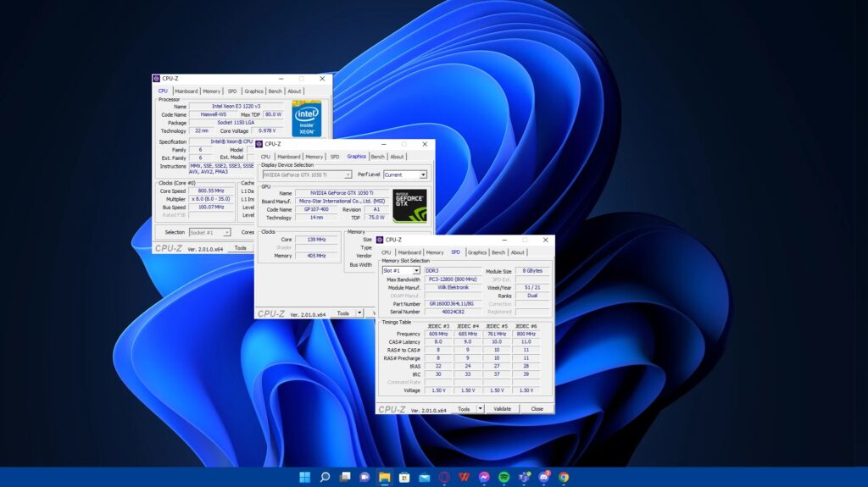Viewport: 868px width, 487px height.
Task: Click Tools button in the Graphics window
Action: tap(343, 313)
